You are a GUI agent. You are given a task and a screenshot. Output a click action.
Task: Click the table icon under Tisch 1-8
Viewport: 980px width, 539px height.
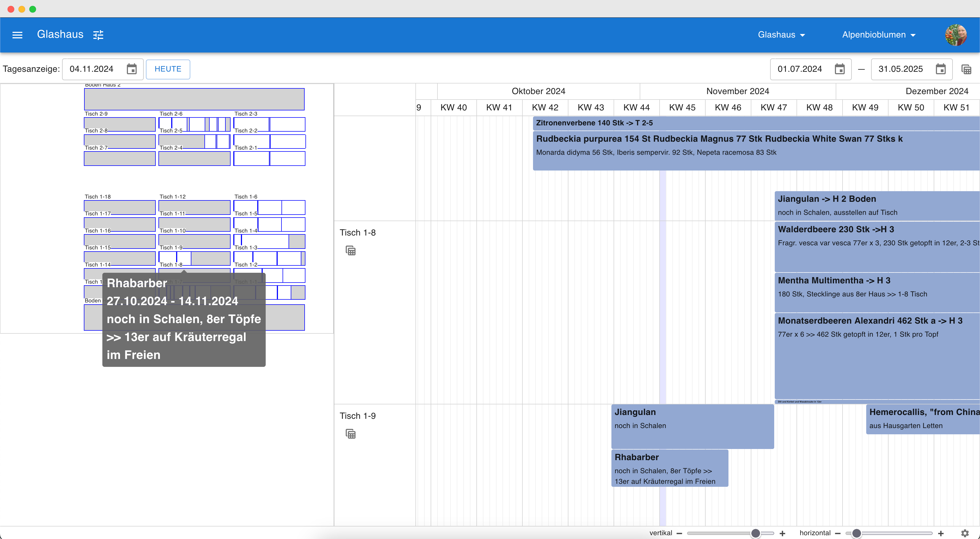(350, 250)
